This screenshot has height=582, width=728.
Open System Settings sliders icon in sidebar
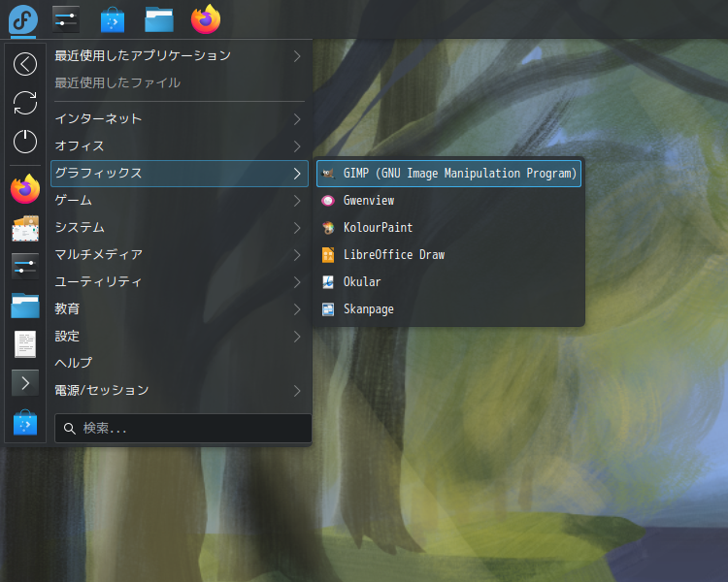[25, 267]
